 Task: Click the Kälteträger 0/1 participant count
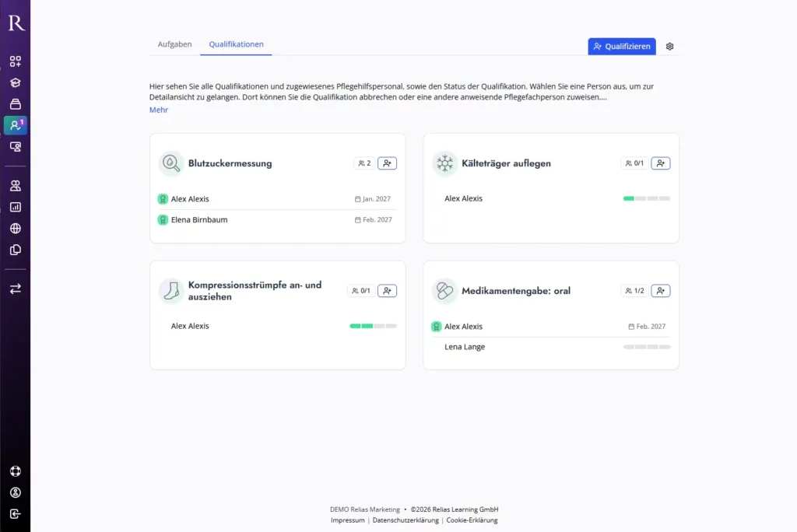coord(635,163)
